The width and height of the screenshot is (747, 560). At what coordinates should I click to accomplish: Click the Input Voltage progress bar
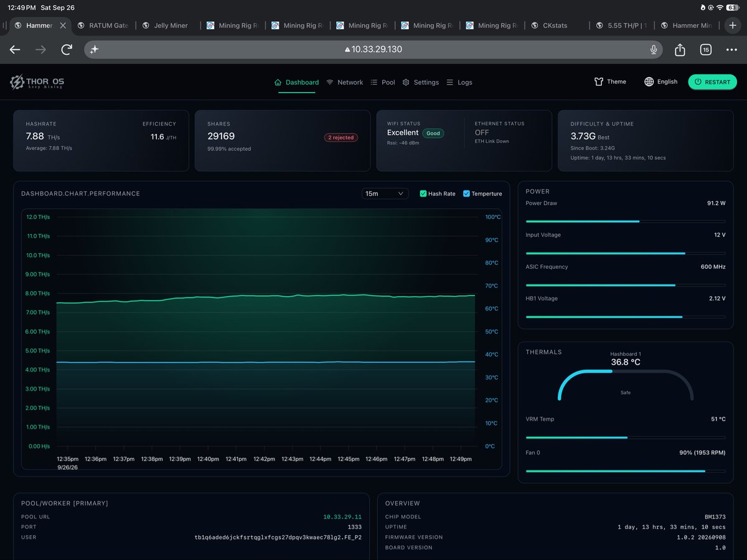pos(626,253)
